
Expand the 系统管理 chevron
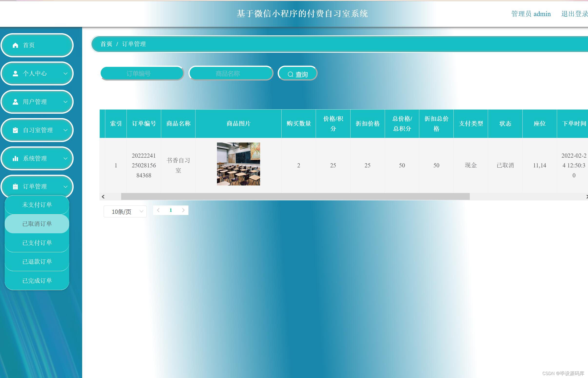click(x=66, y=158)
